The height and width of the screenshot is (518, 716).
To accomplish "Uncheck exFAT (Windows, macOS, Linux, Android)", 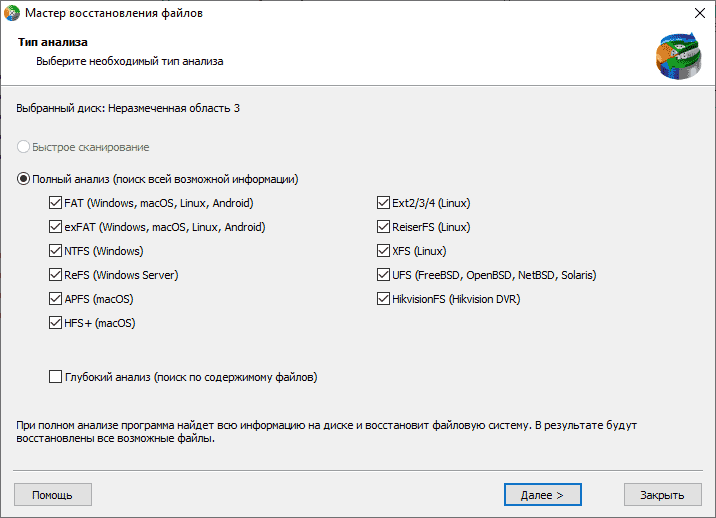I will click(x=55, y=227).
